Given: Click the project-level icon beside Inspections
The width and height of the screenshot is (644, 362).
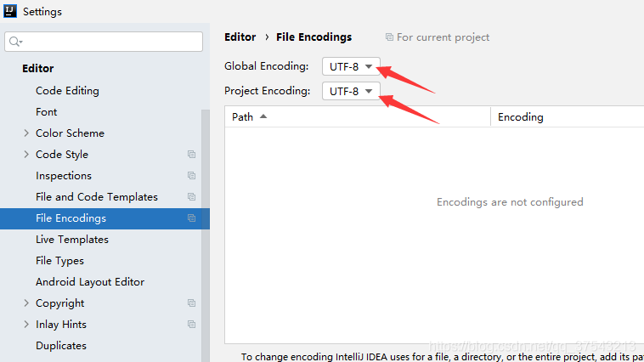Looking at the screenshot, I should pos(191,176).
